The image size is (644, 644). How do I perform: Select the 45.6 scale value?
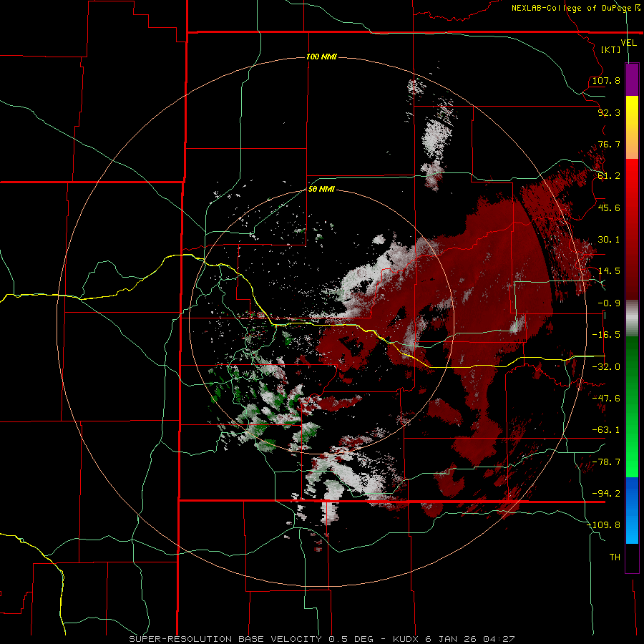(609, 208)
